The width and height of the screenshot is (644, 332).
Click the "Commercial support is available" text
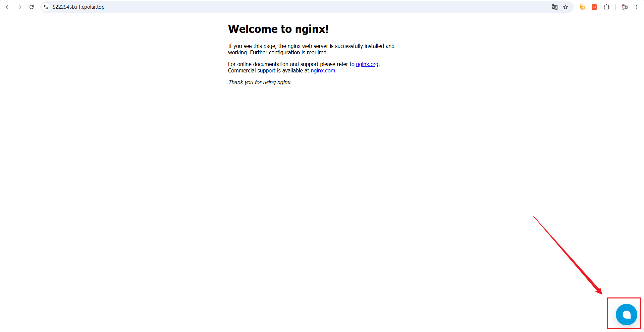[x=268, y=70]
